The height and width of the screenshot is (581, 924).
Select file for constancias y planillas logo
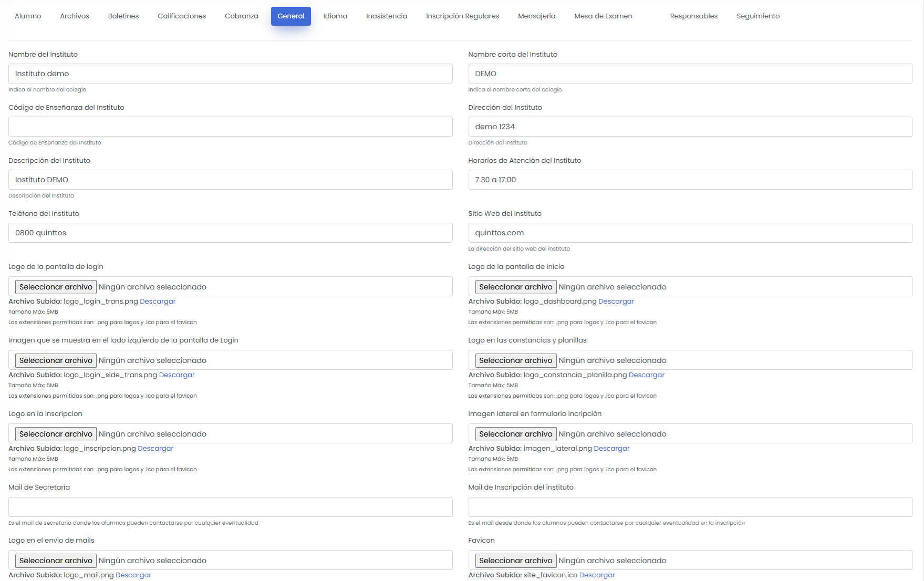516,360
